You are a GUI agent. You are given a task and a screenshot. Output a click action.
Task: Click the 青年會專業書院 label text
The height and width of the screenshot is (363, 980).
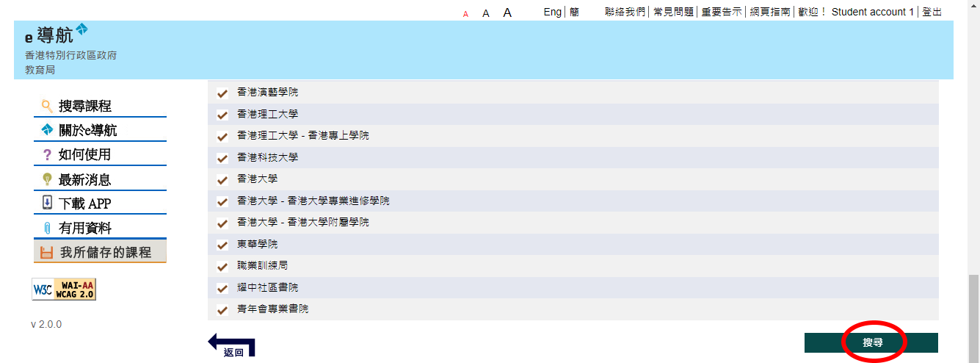[273, 309]
